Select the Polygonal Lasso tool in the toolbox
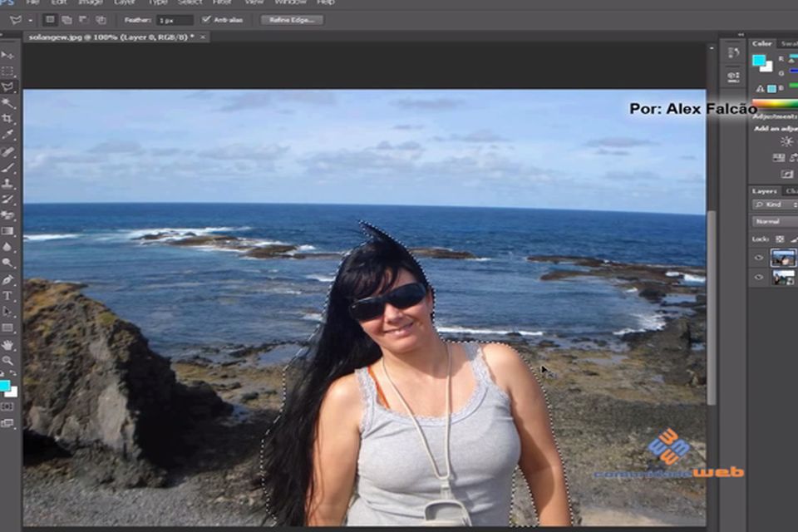798x532 pixels. pyautogui.click(x=7, y=86)
